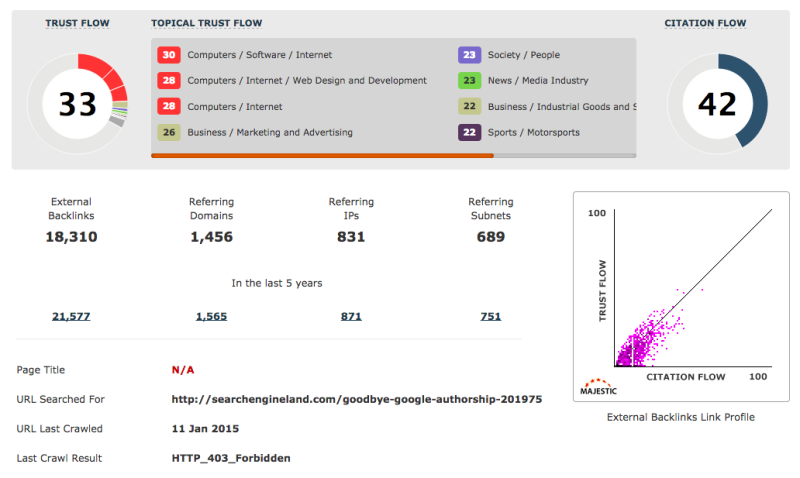Open the 21,577 external backlinks link
The width and height of the screenshot is (800, 478).
point(71,316)
